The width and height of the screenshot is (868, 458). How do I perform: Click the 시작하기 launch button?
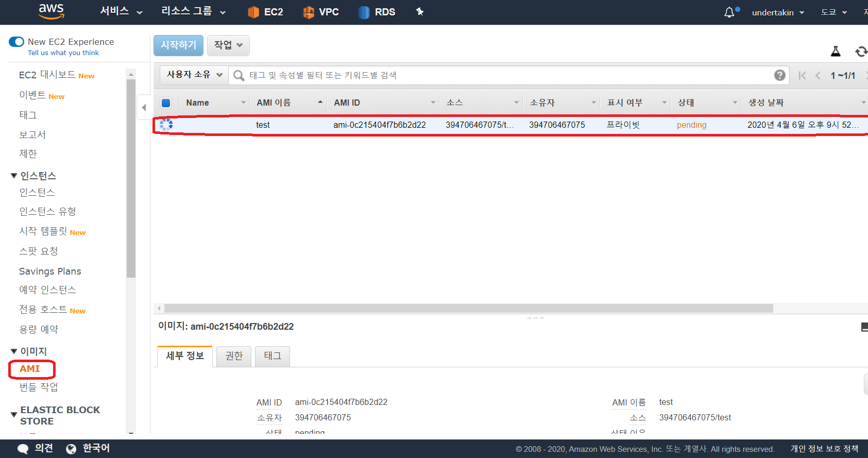[178, 45]
